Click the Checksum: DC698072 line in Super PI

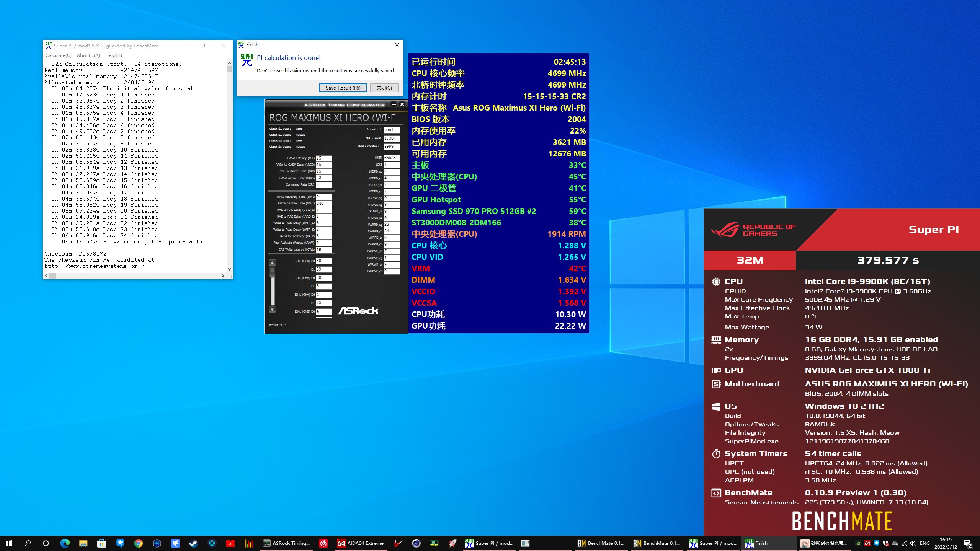point(75,254)
